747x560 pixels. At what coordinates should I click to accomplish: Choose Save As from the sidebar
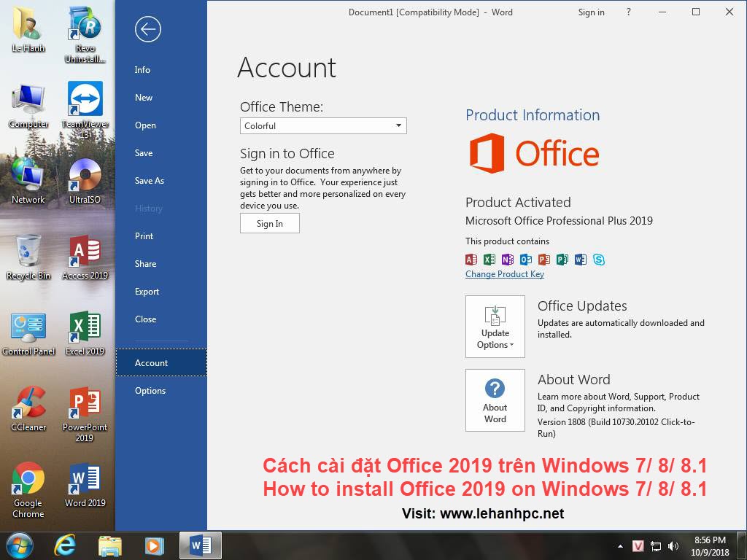pyautogui.click(x=161, y=181)
